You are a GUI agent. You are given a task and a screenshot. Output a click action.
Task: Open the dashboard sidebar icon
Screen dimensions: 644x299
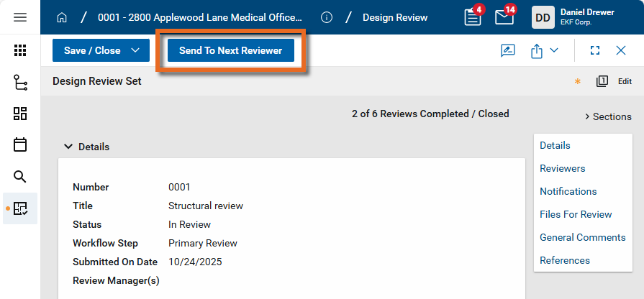tap(20, 114)
